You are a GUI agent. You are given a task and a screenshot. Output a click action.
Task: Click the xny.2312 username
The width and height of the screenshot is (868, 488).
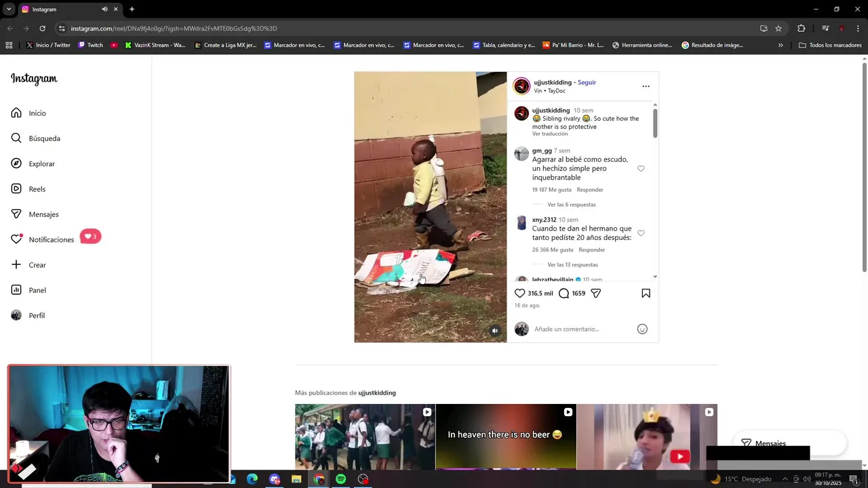pyautogui.click(x=545, y=220)
